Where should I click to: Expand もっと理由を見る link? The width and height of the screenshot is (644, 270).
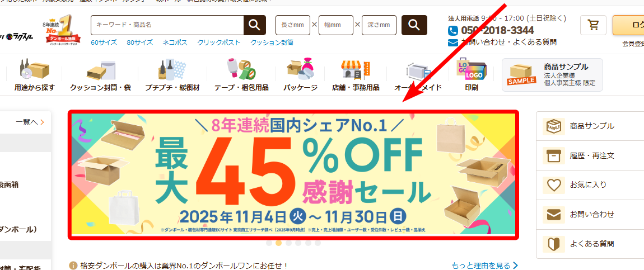click(x=484, y=266)
